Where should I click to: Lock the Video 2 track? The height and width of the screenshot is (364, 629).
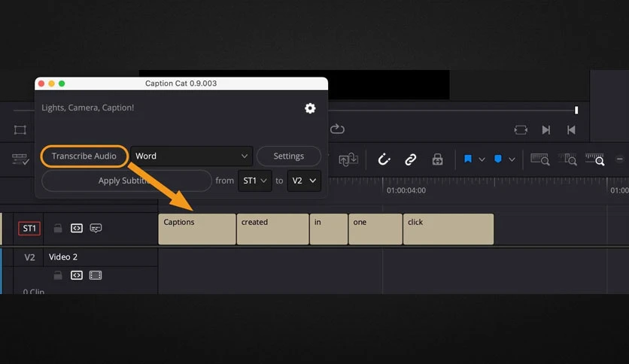tap(58, 275)
